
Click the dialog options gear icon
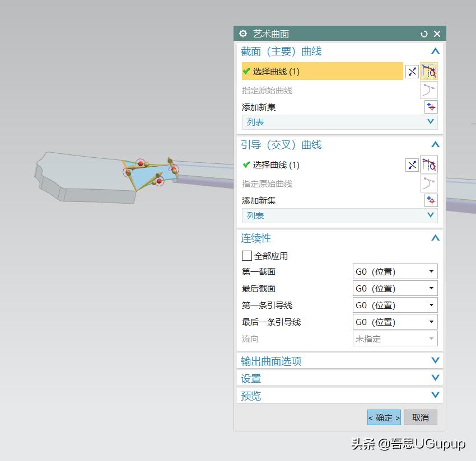(x=242, y=34)
